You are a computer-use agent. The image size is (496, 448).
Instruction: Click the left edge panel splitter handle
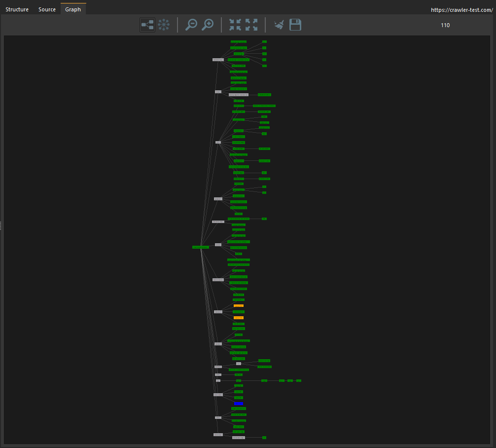pyautogui.click(x=1, y=225)
